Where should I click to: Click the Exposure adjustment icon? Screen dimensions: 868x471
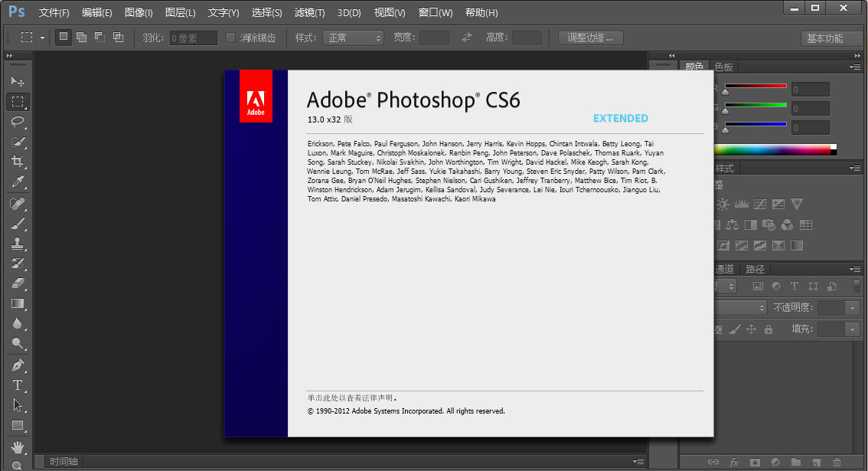pos(778,204)
